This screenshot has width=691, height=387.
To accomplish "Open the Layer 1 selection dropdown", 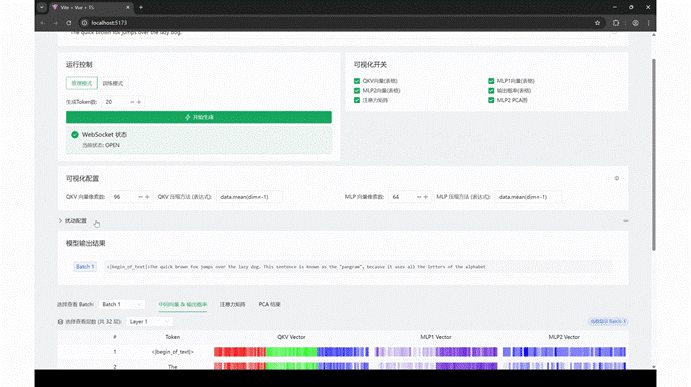I will click(x=149, y=322).
